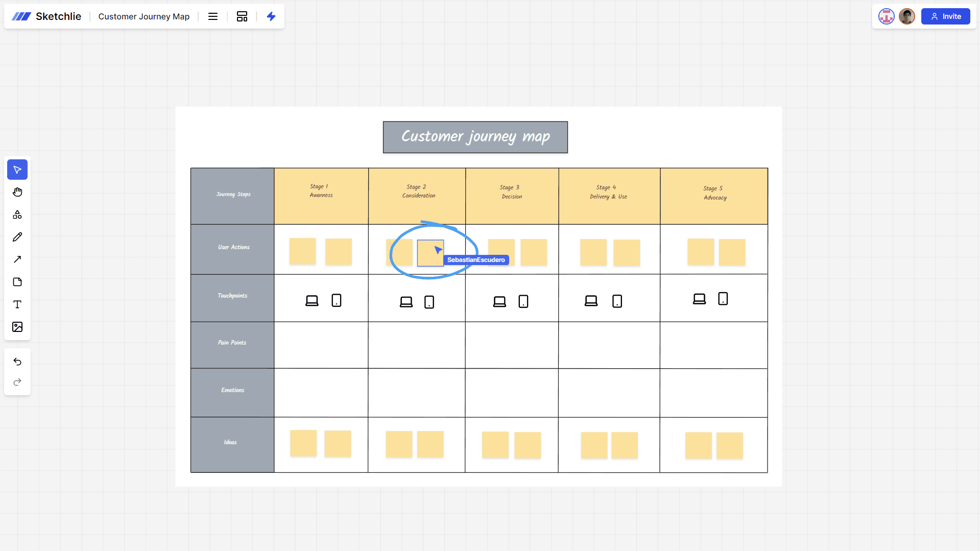Open the templates layout panel
This screenshot has height=551, width=980.
pyautogui.click(x=242, y=16)
